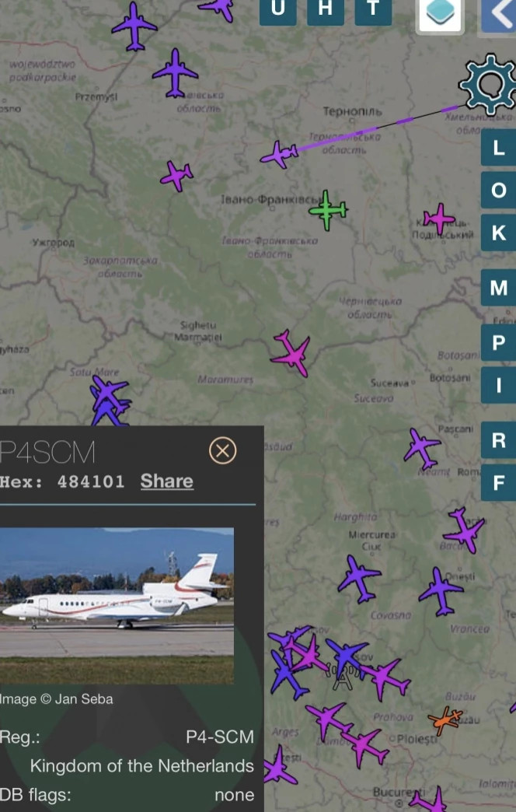Select the magenta aircraft near Maramures border

291,354
